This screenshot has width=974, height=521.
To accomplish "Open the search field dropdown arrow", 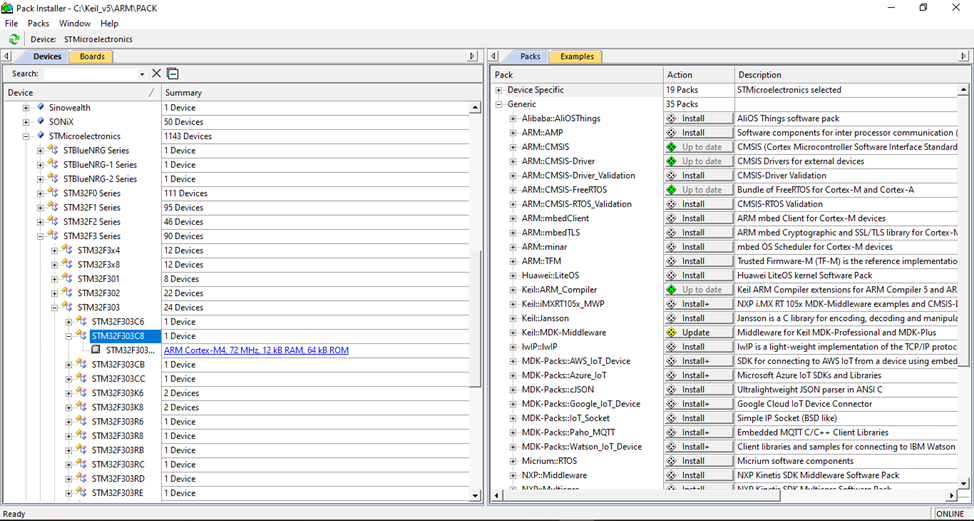I will (142, 74).
